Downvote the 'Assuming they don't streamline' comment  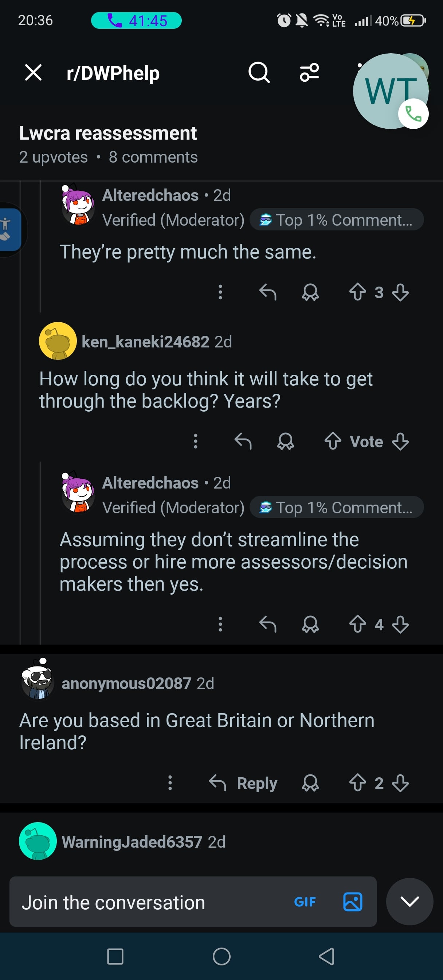pyautogui.click(x=400, y=624)
